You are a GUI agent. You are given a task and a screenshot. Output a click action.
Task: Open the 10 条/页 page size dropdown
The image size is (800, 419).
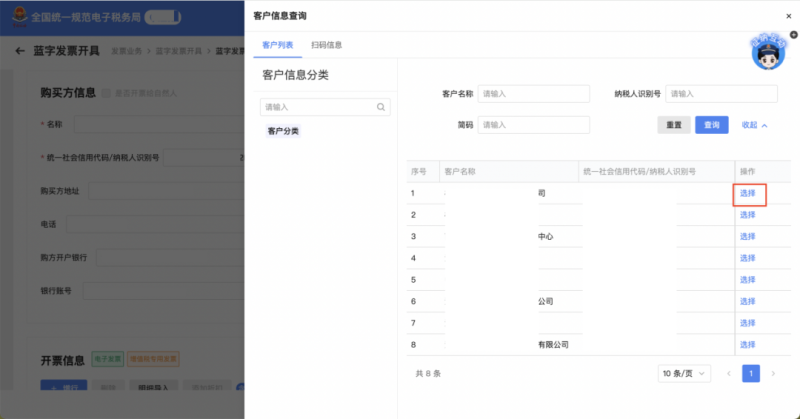(684, 374)
